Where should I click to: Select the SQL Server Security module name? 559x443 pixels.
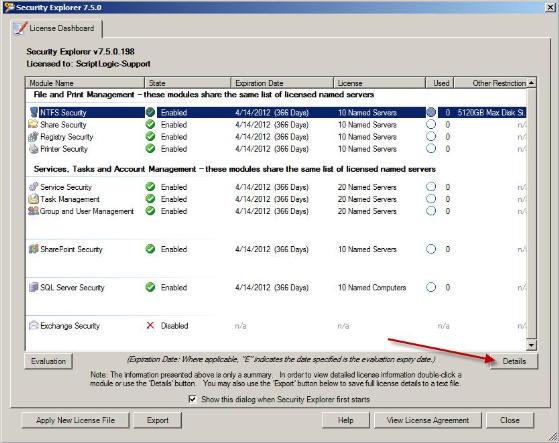tap(72, 287)
